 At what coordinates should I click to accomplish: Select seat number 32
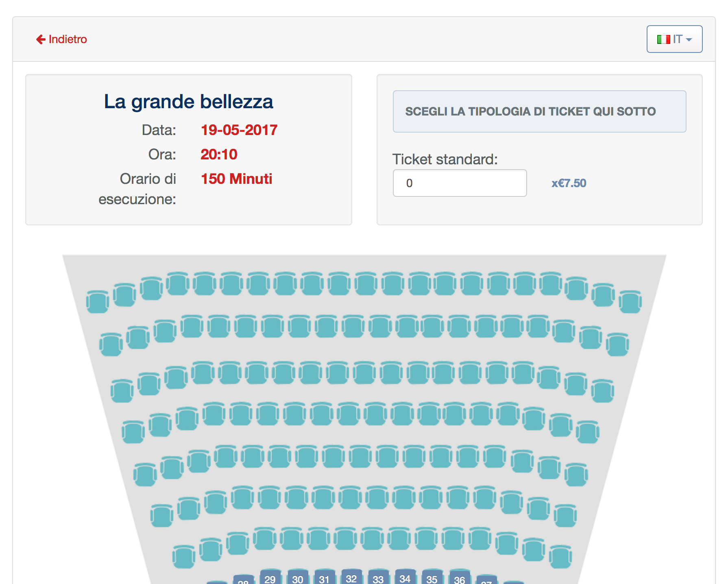[351, 578]
